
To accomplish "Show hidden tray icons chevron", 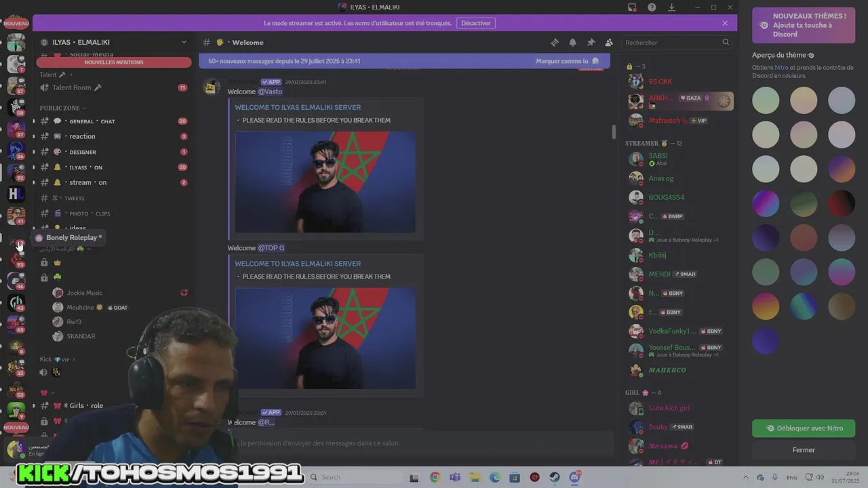I will pos(745,477).
